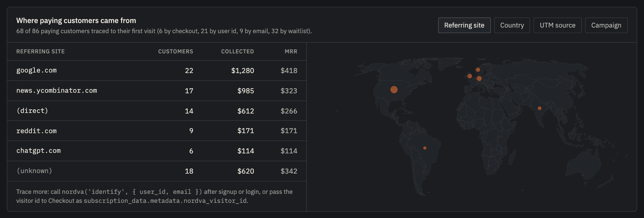Click the $323 MRR value
The width and height of the screenshot is (644, 218).
[289, 91]
